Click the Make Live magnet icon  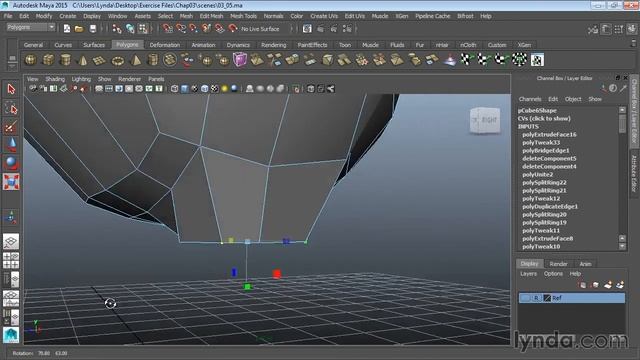click(233, 29)
